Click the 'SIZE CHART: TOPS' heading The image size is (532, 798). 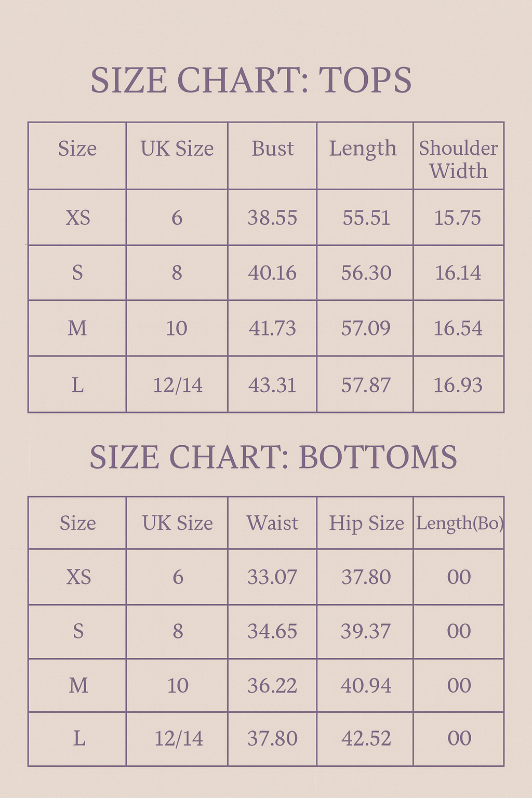click(251, 81)
